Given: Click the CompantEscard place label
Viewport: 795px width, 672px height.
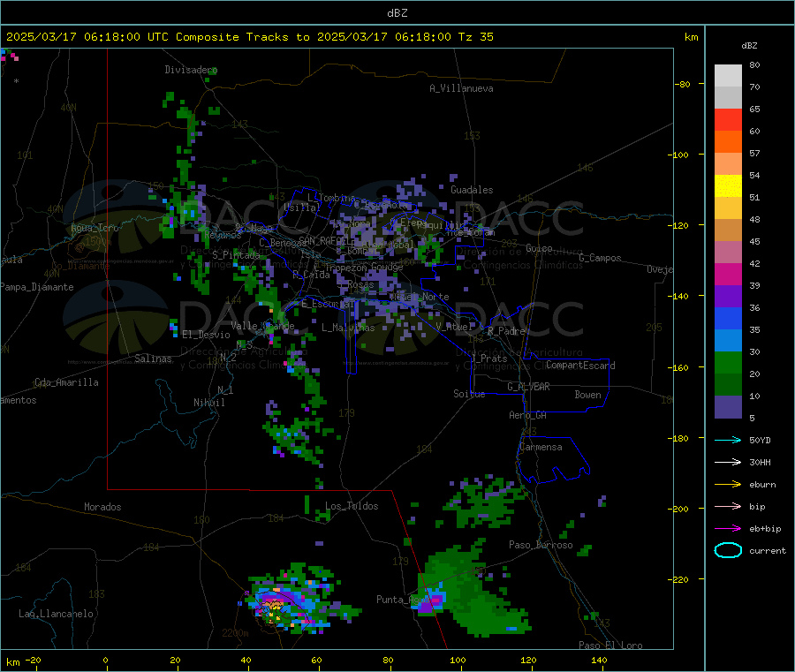Looking at the screenshot, I should [580, 365].
